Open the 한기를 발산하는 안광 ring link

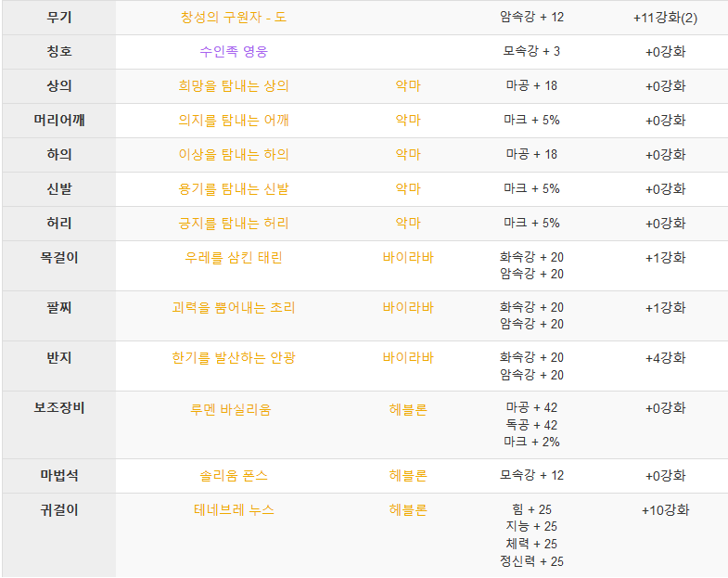[x=234, y=358]
